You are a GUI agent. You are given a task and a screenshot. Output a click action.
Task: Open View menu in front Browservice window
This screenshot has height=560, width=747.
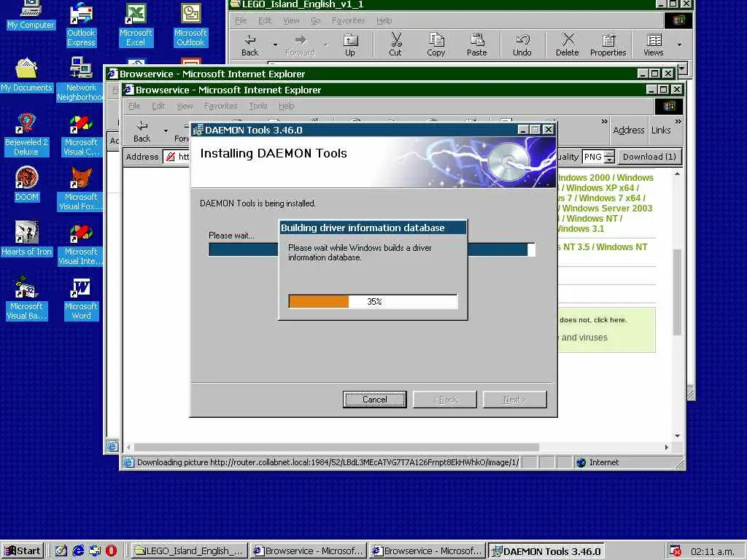(185, 106)
